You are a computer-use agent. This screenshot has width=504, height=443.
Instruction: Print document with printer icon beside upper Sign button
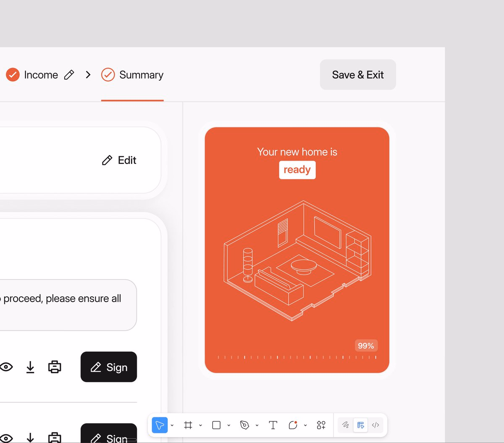55,367
